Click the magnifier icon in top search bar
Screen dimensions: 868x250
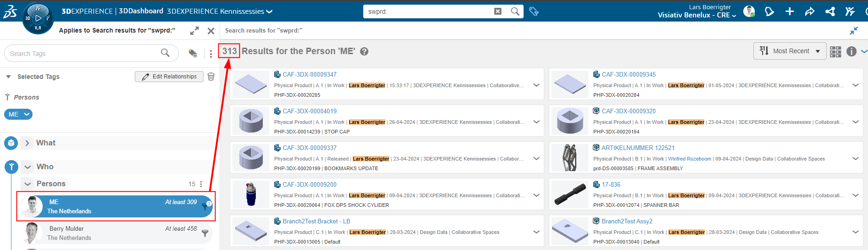point(515,11)
